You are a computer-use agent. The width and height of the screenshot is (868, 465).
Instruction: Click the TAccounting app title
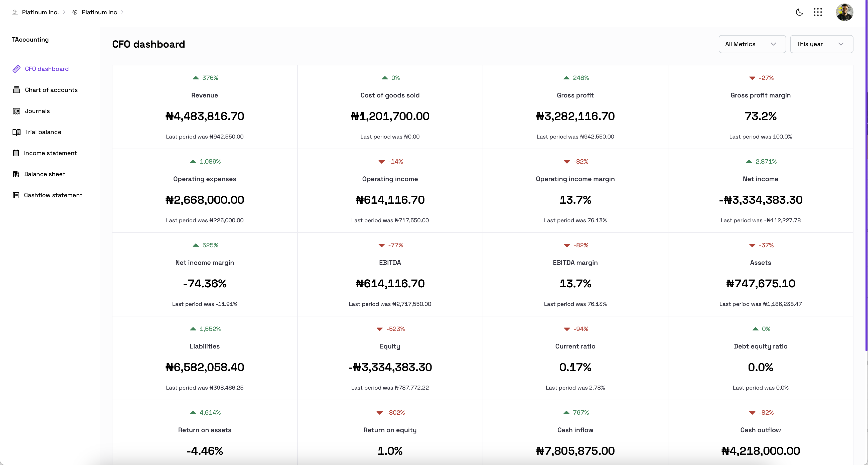pyautogui.click(x=30, y=39)
